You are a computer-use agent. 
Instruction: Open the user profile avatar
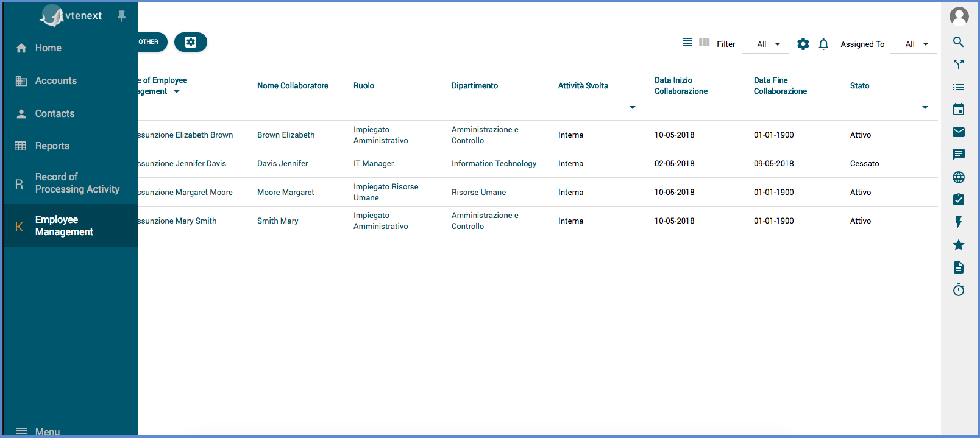click(x=959, y=16)
